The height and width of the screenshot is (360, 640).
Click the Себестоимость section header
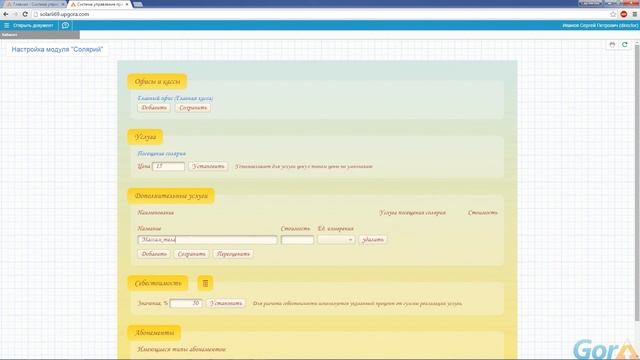(x=158, y=283)
